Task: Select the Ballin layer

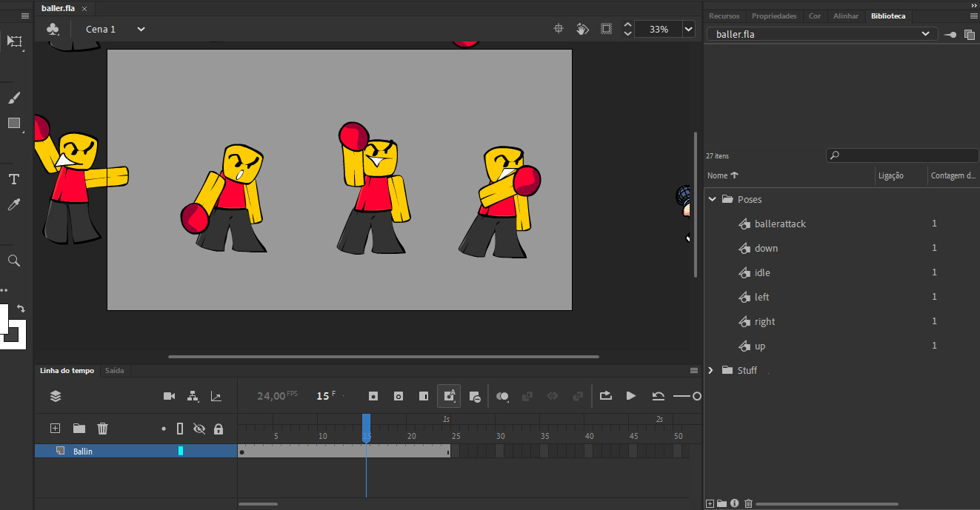Action: point(136,451)
